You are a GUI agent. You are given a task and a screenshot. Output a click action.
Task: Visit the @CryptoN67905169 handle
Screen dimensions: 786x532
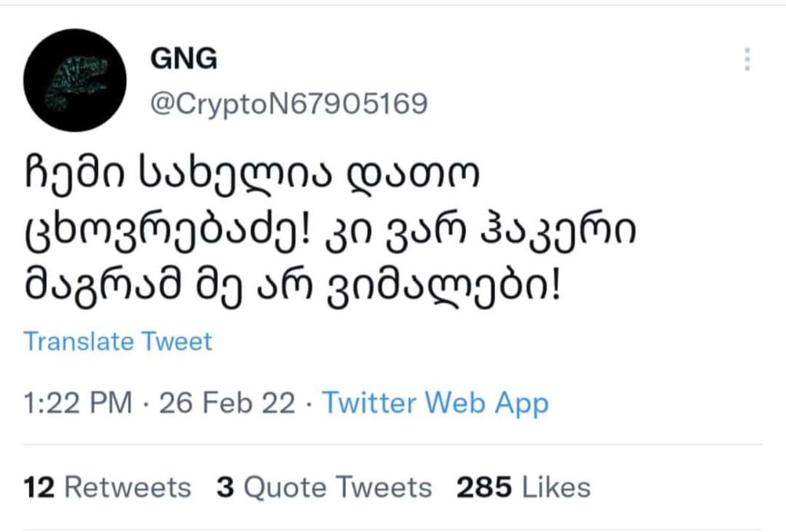(x=289, y=104)
